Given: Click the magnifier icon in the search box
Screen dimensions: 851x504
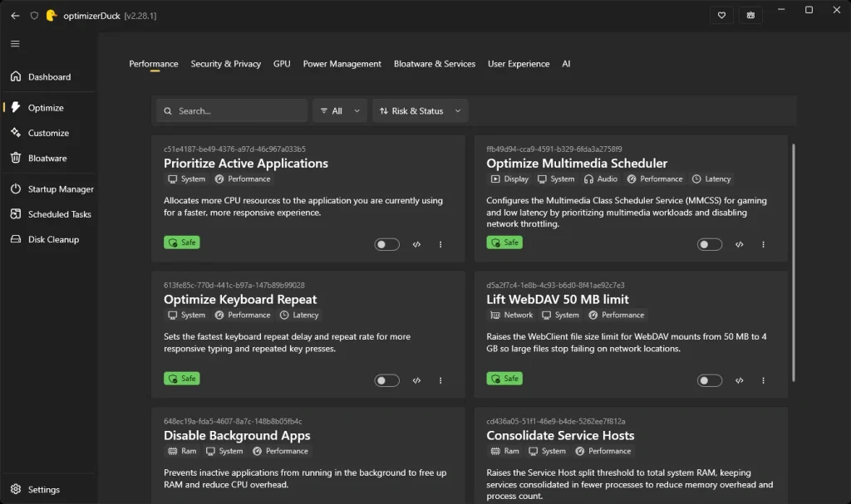Looking at the screenshot, I should pyautogui.click(x=168, y=110).
